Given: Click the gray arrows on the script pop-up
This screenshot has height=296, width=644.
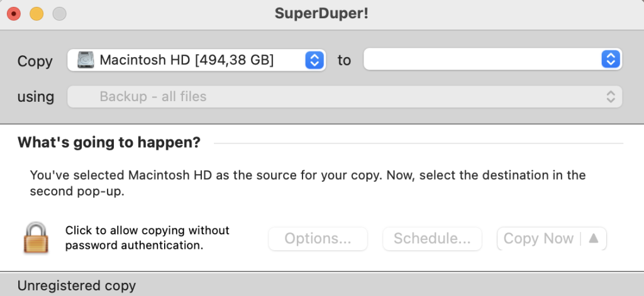Looking at the screenshot, I should pyautogui.click(x=610, y=97).
